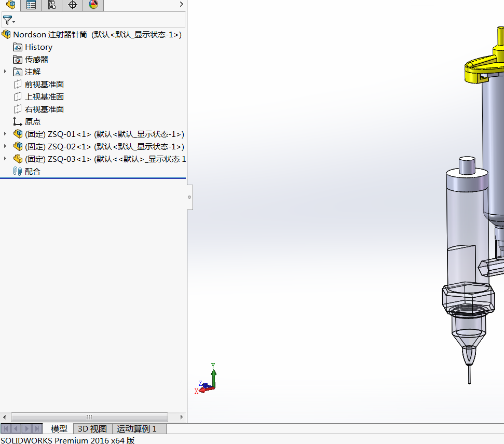Click the tree horizontal scrollbar thumb
Viewport: 504px width, 444px height.
tap(89, 417)
